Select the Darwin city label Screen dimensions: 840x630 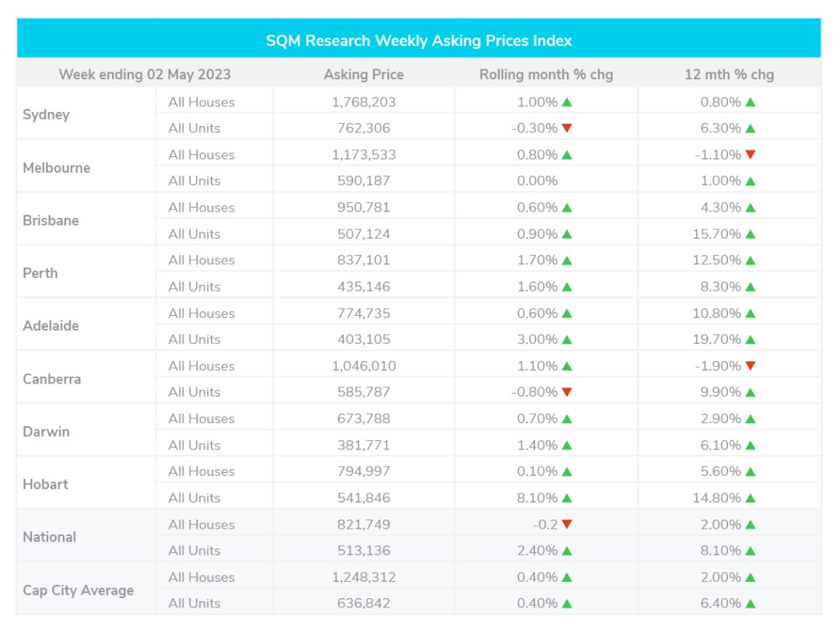click(46, 432)
